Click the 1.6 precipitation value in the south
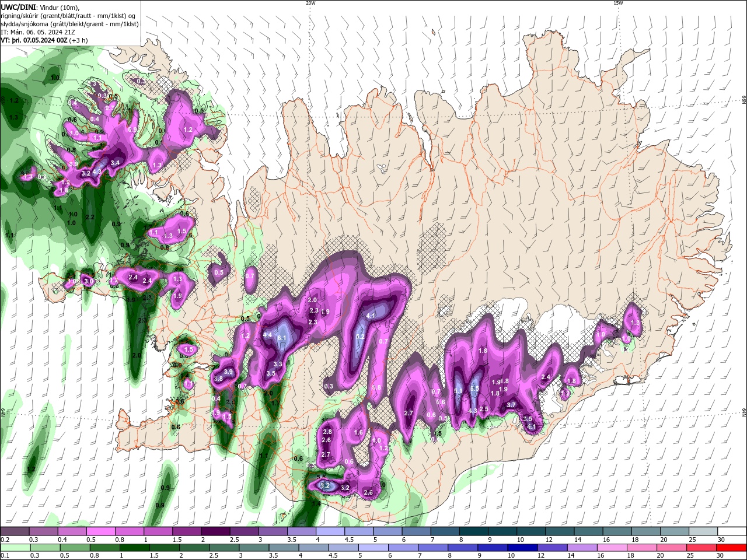 (359, 433)
